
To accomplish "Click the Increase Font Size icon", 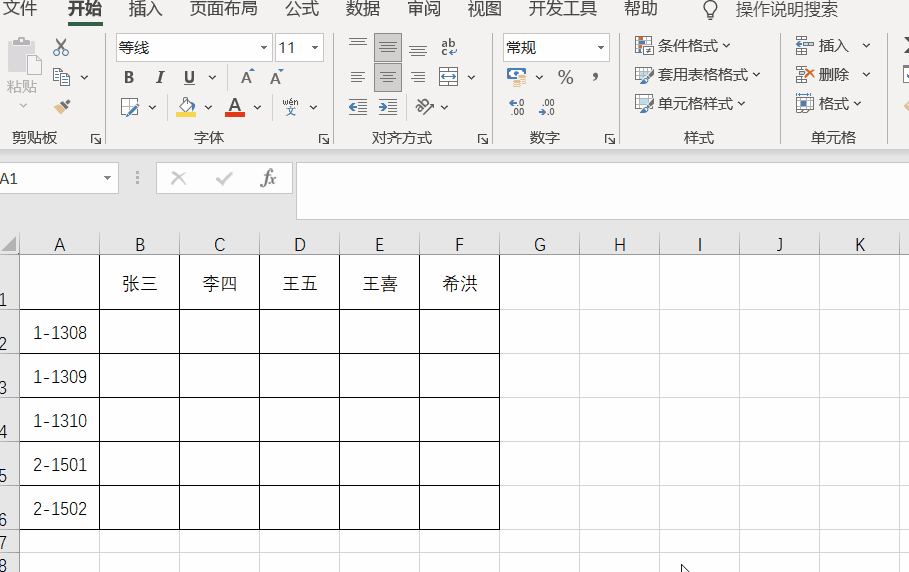I will click(x=247, y=78).
